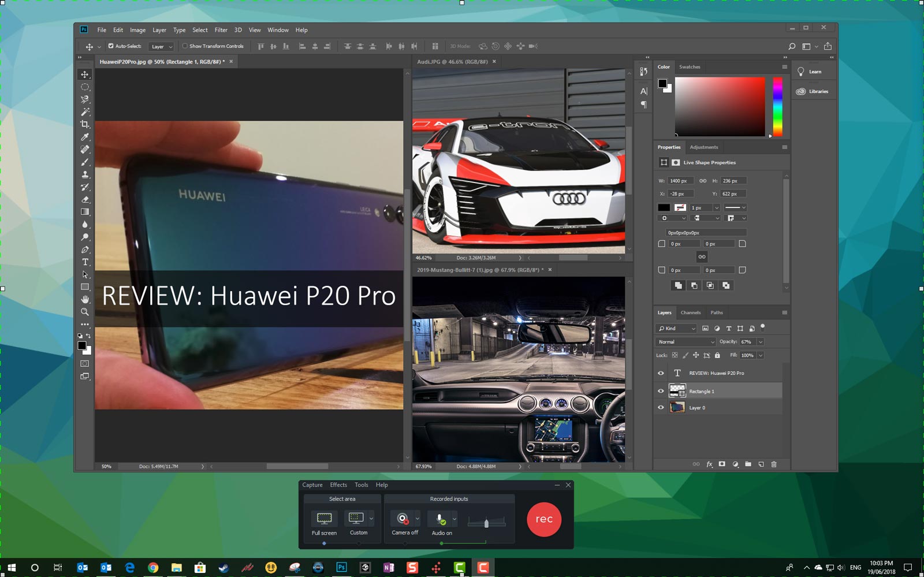Toggle Audio on microphone button
Screen dimensions: 924x577
pos(439,518)
